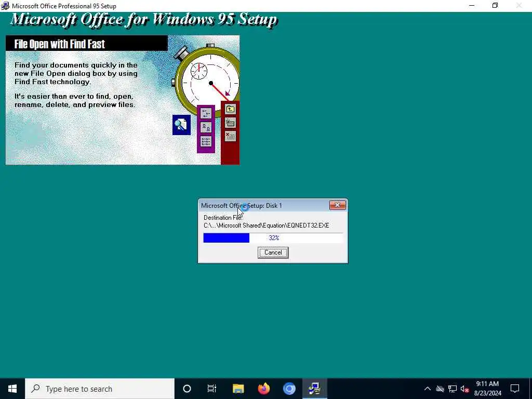Click the Microsoft Office for Windows 95 Setup heading
The width and height of the screenshot is (532, 399).
144,19
